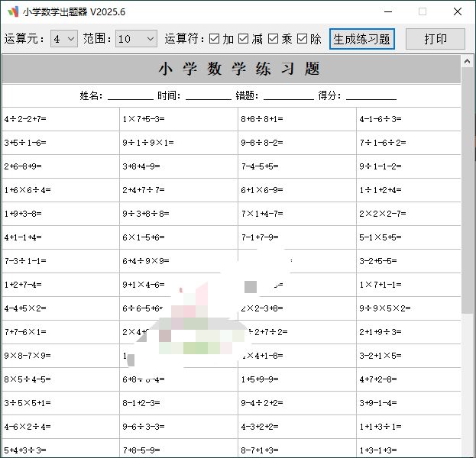Viewport: 476px width, 458px height.
Task: Click the problem 1+6×6÷4=
Action: (x=28, y=190)
